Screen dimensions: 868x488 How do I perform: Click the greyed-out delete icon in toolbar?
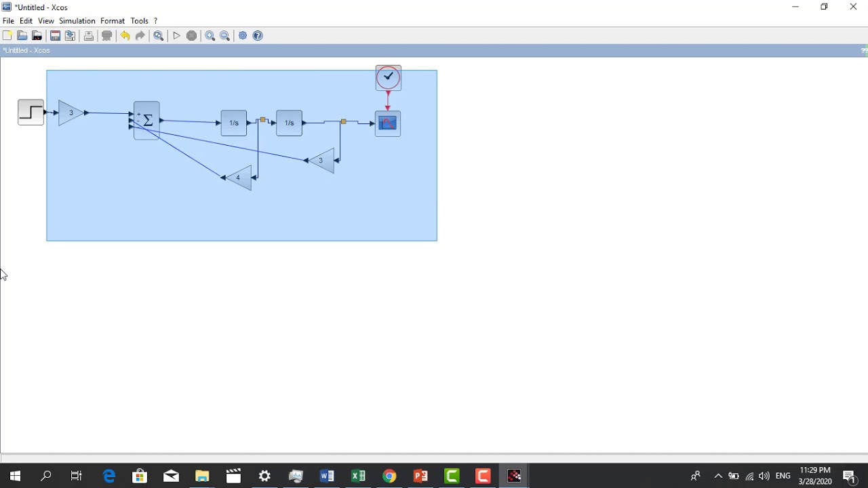(107, 36)
